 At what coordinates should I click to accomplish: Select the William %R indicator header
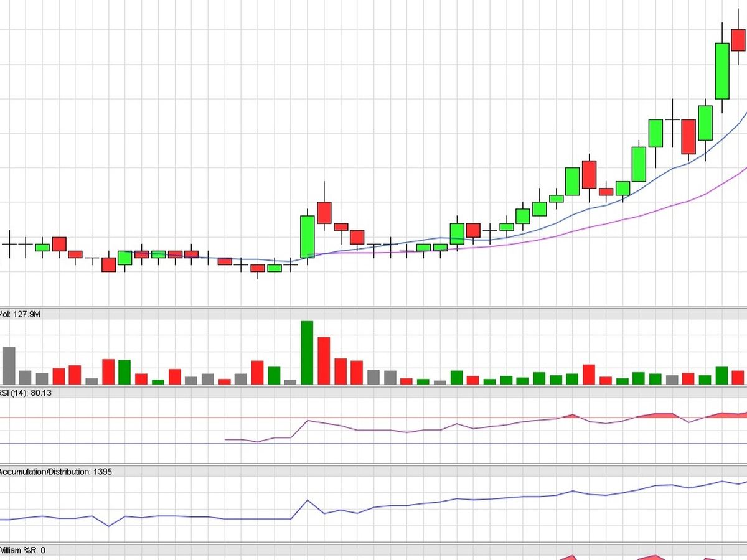click(22, 550)
